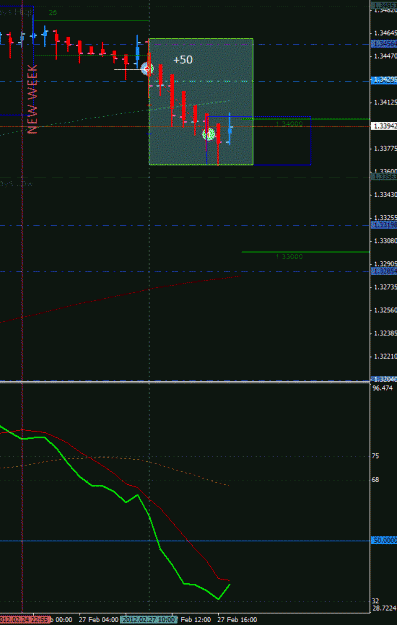The width and height of the screenshot is (397, 625).
Task: Click the 96.474 indicator scale value
Action: 382,387
